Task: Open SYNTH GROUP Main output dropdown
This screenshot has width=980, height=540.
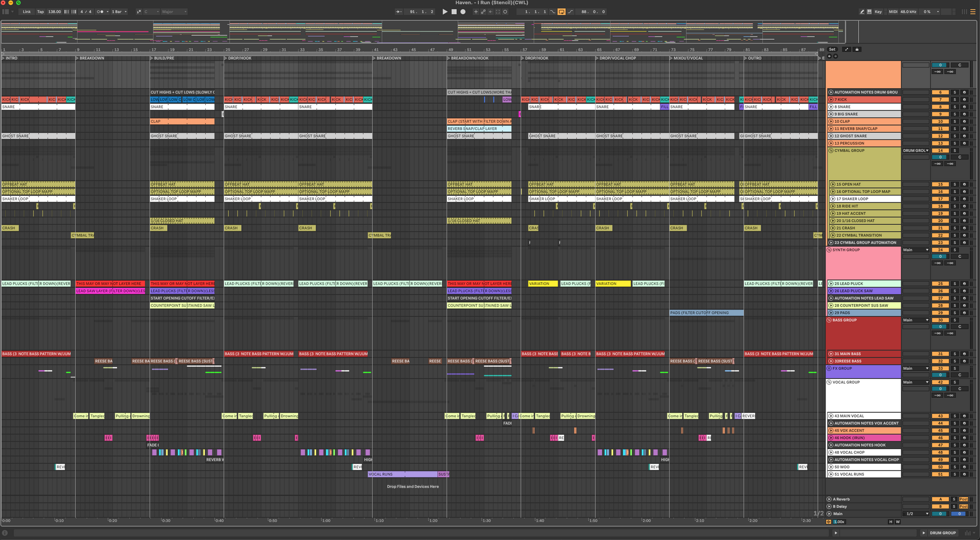Action: (916, 250)
